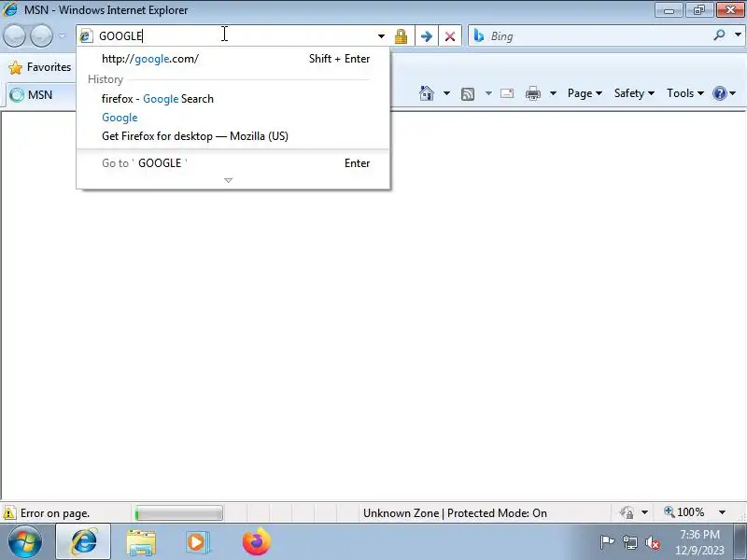Click the Home icon
The width and height of the screenshot is (747, 560).
click(427, 93)
